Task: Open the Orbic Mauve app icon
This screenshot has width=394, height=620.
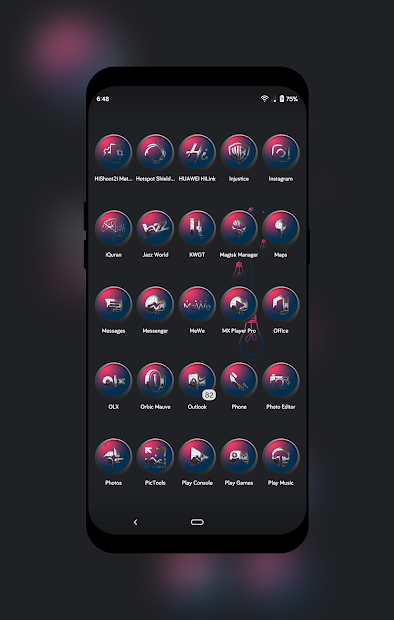Action: [x=155, y=380]
